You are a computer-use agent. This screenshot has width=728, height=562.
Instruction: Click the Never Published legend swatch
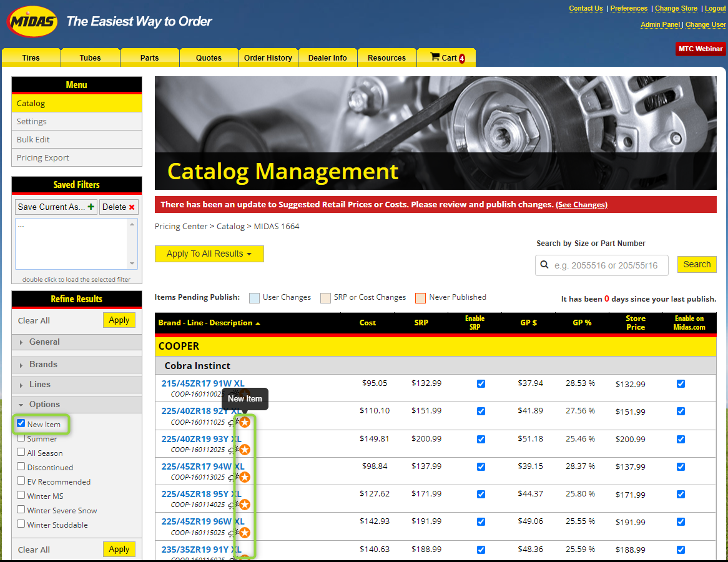click(x=421, y=298)
